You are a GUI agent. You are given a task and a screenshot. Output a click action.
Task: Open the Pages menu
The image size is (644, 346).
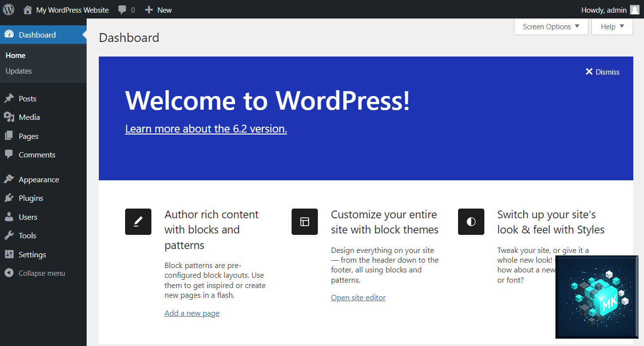[x=43, y=136]
